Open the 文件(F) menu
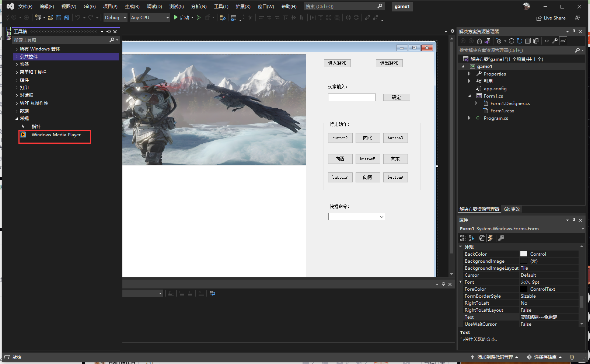 coord(25,7)
